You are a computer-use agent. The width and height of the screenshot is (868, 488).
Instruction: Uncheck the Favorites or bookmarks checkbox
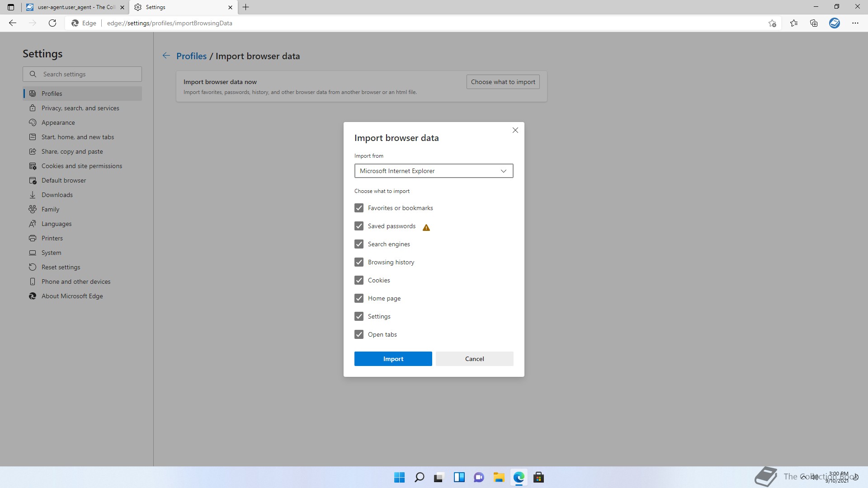(x=359, y=208)
